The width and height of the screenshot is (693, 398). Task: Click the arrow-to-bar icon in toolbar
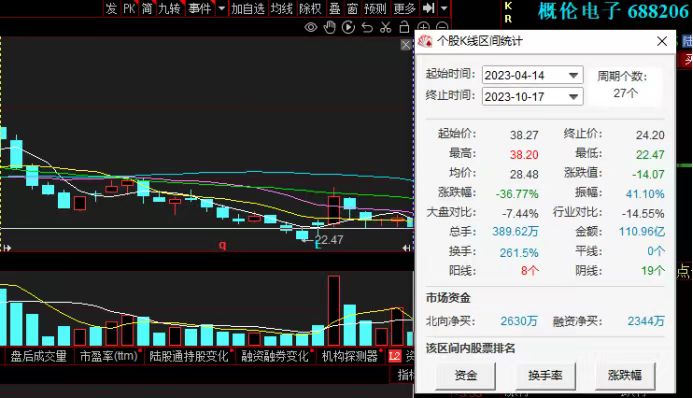pyautogui.click(x=428, y=8)
